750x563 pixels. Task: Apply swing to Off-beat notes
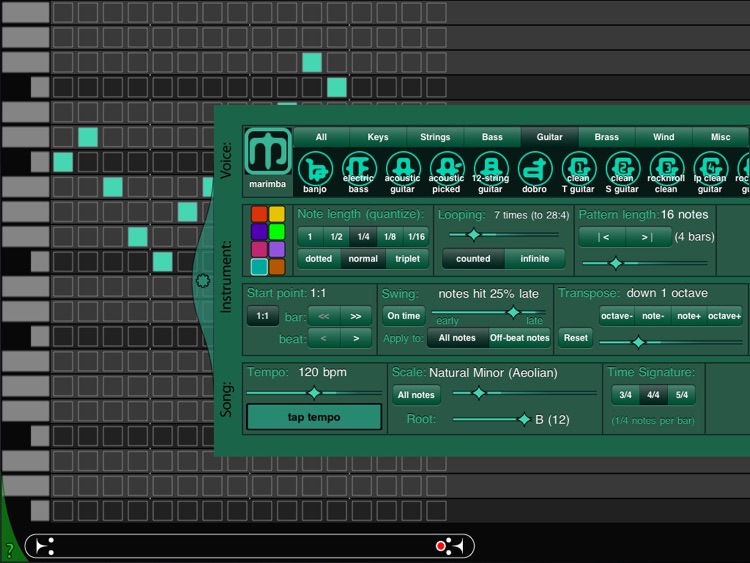pyautogui.click(x=519, y=338)
